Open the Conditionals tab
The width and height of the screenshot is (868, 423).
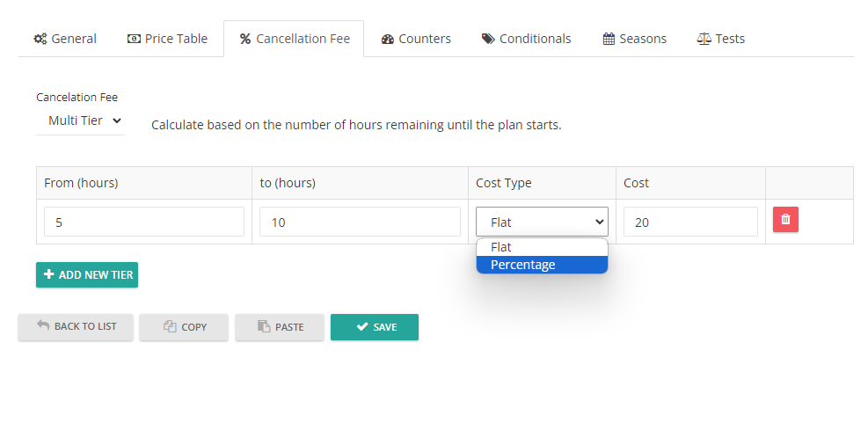[x=526, y=39]
